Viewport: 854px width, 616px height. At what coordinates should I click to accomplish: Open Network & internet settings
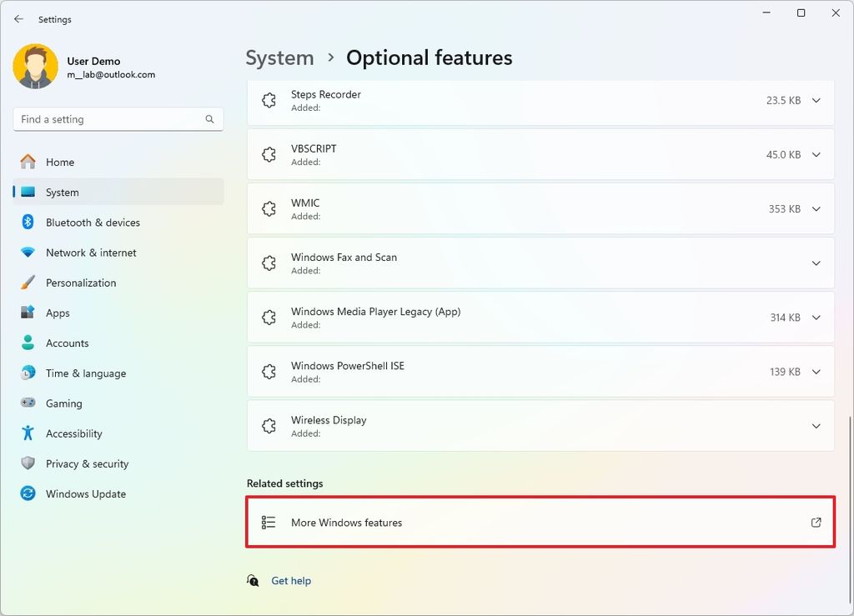pos(89,253)
